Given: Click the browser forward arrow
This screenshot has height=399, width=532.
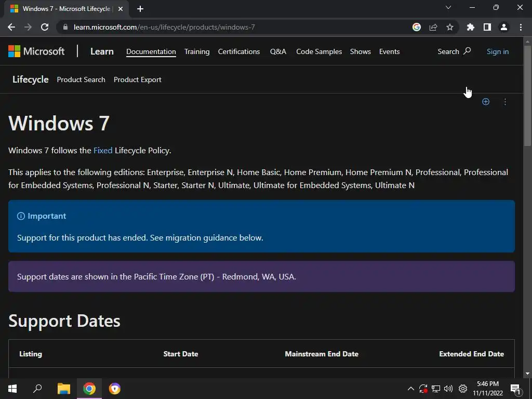Looking at the screenshot, I should click(x=28, y=27).
